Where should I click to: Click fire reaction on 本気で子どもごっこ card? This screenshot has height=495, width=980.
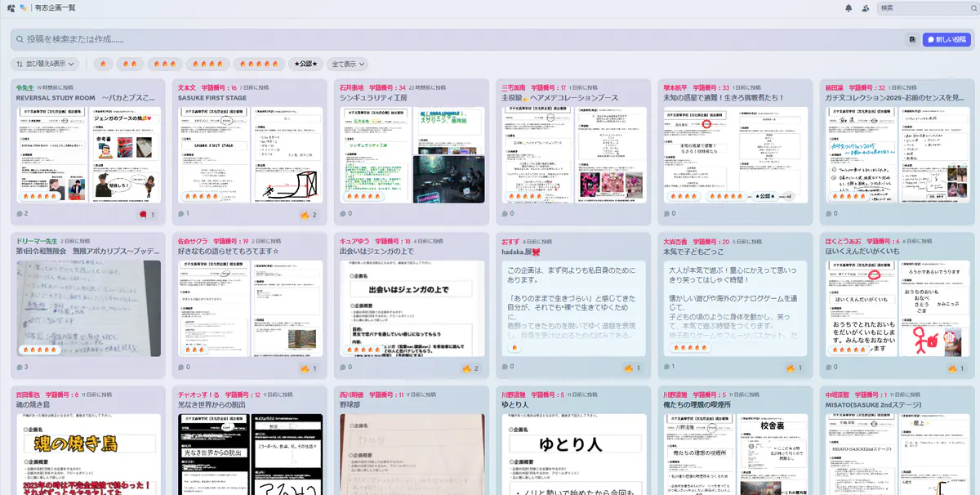tap(795, 368)
